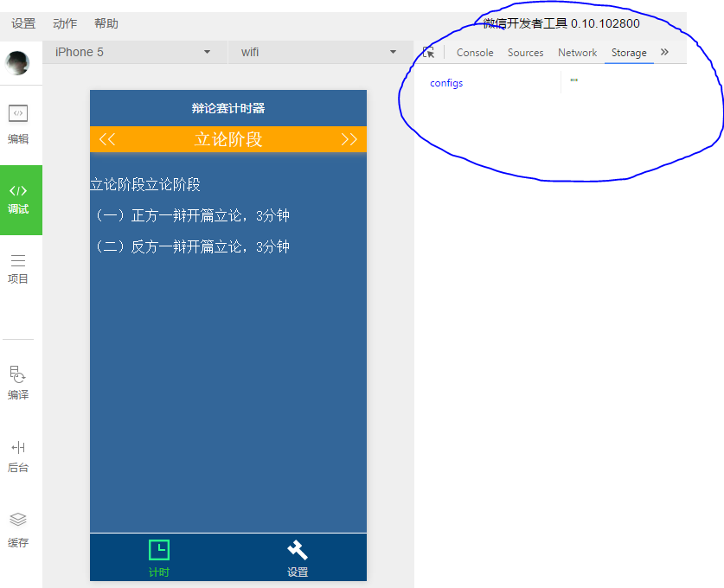The width and height of the screenshot is (724, 588).
Task: Select the 调试 debug sidebar icon
Action: 19,199
